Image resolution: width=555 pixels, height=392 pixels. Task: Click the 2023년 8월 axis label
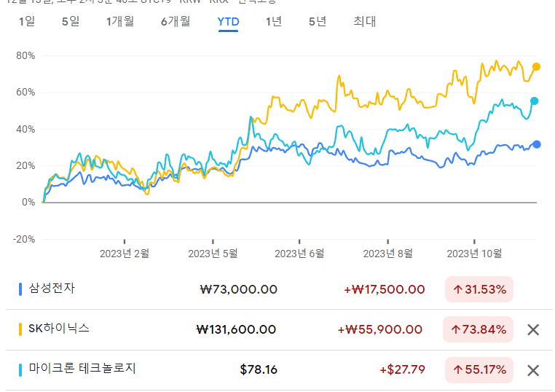click(388, 254)
